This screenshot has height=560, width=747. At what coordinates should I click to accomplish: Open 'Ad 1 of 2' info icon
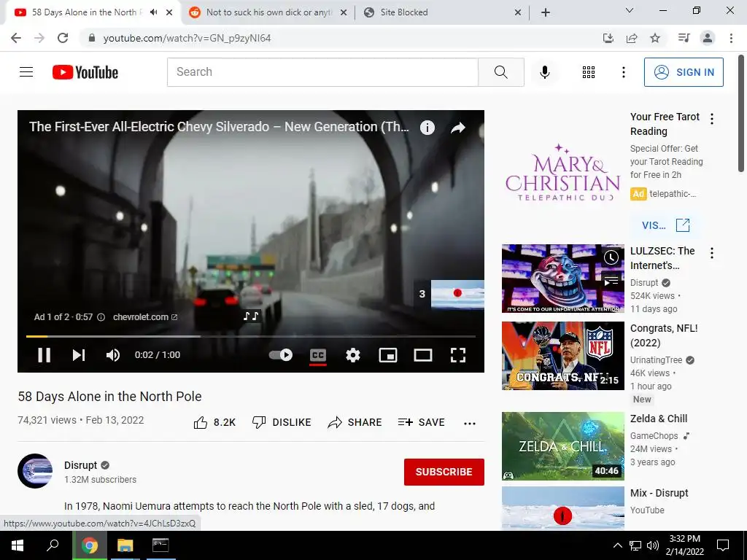tap(101, 317)
